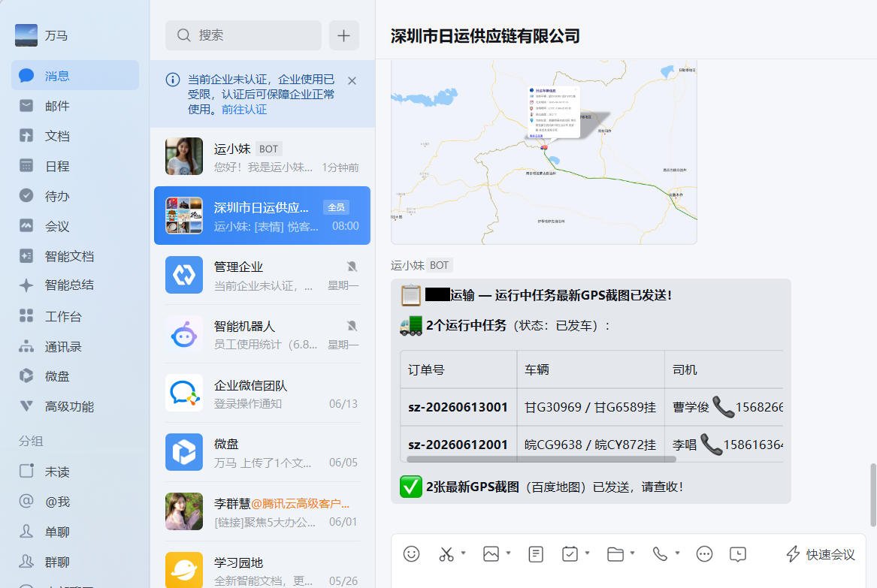Click the file folder icon

click(615, 554)
